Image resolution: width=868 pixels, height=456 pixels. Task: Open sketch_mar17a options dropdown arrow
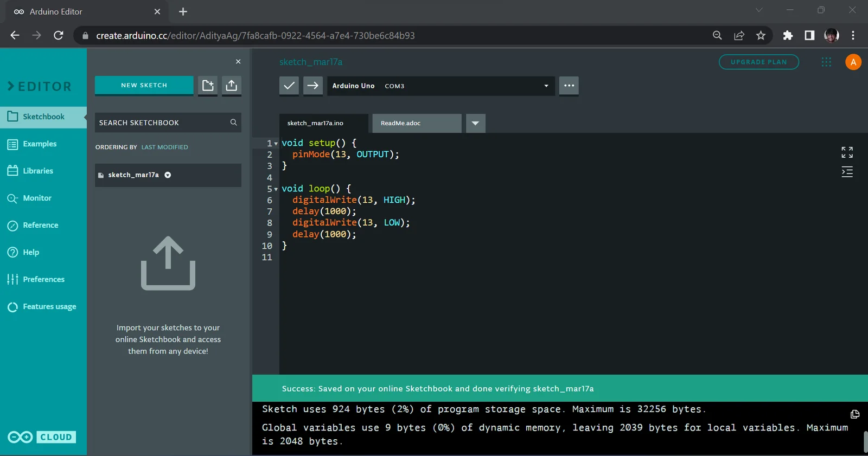tap(168, 175)
